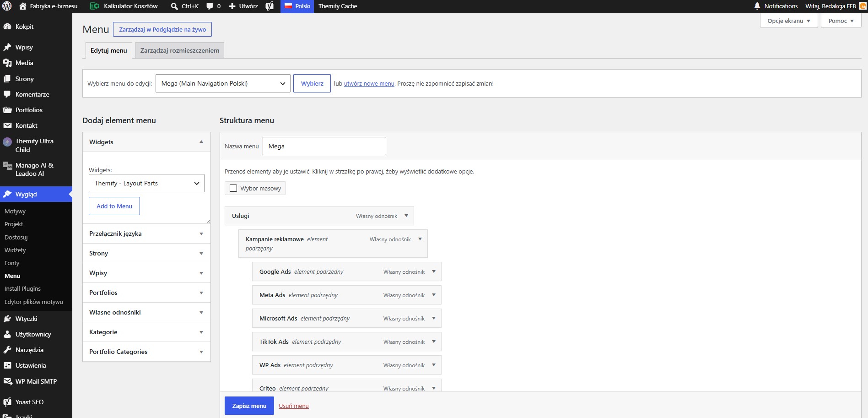Open Użytkownicy users in sidebar
Screen dimensions: 868x418
point(36,334)
